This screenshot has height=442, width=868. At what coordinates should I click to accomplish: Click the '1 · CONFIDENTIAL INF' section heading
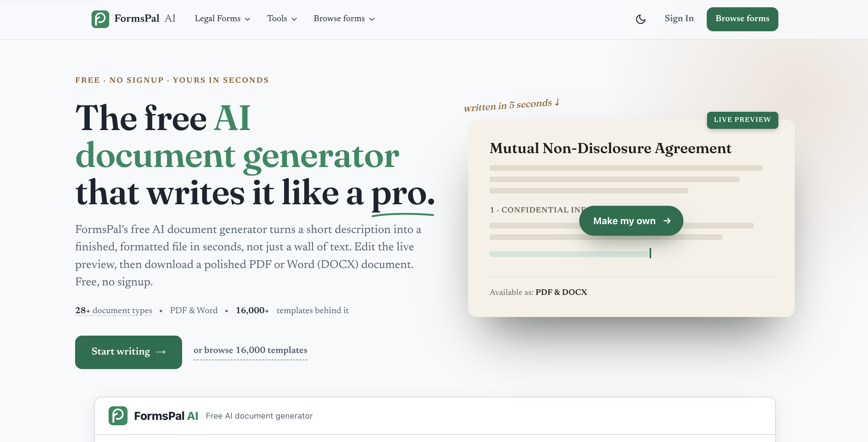click(x=538, y=210)
